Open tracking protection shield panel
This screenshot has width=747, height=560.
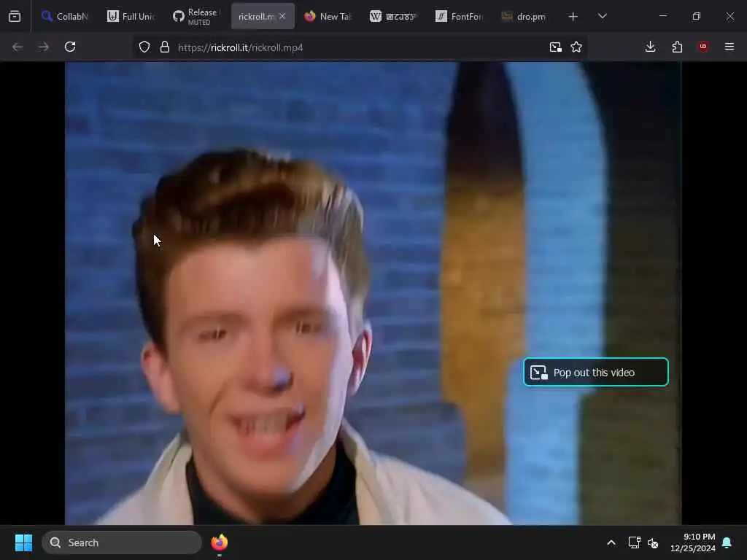[x=144, y=47]
